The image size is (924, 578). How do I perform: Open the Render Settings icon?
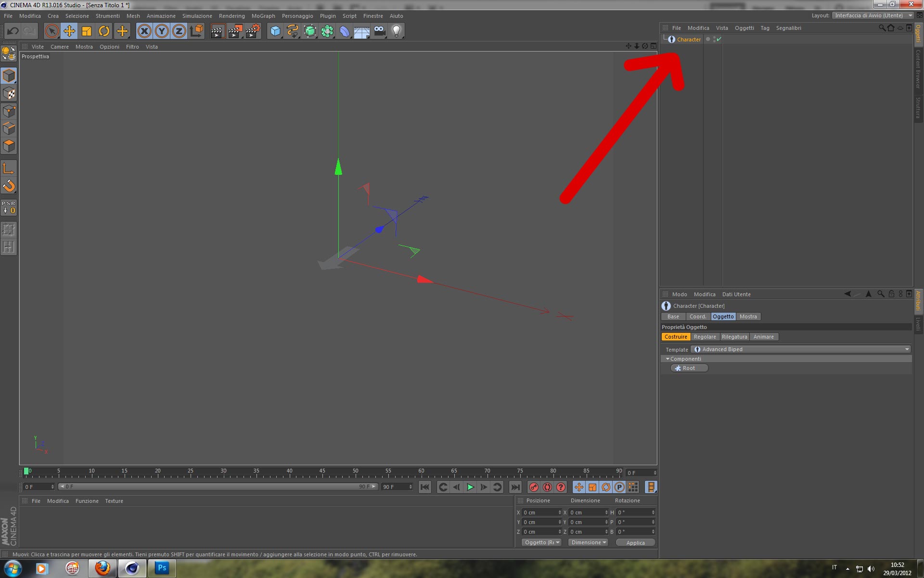tap(252, 31)
